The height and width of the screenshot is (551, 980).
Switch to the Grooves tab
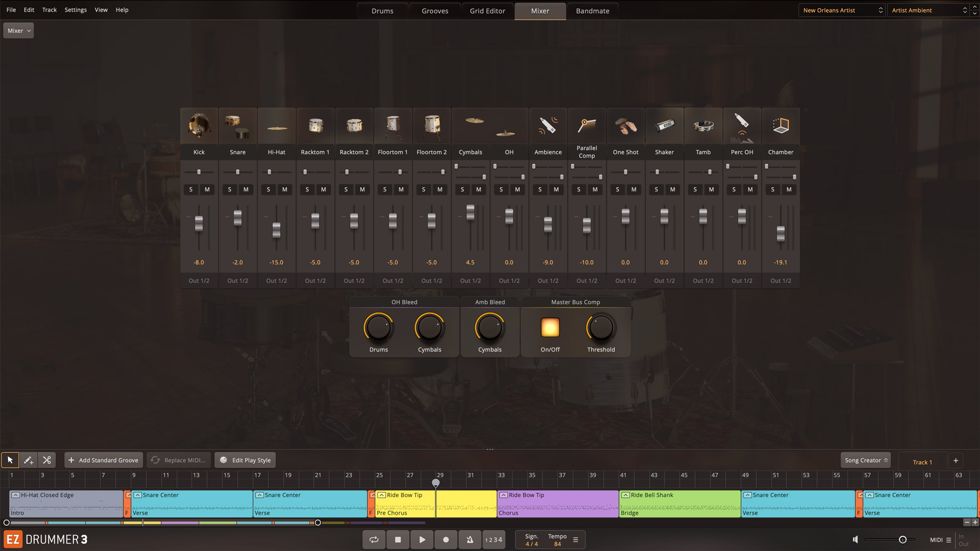pos(435,11)
